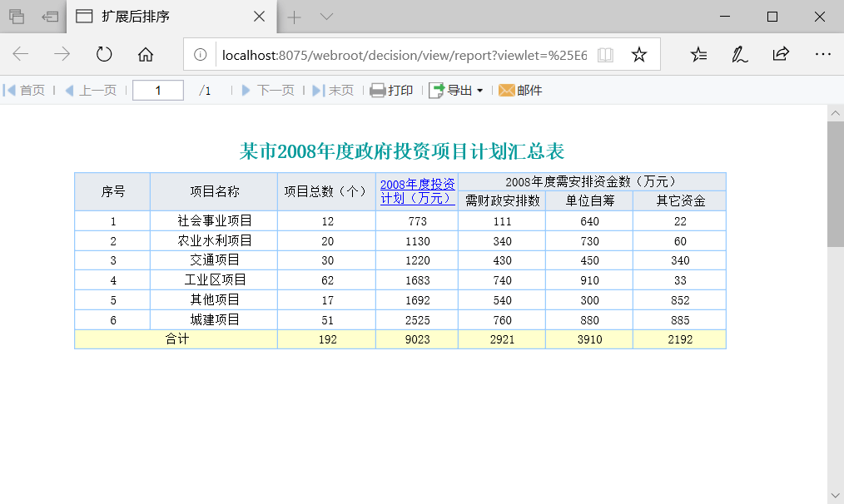The width and height of the screenshot is (844, 504).
Task: Click the total value 3910
Action: pos(589,339)
